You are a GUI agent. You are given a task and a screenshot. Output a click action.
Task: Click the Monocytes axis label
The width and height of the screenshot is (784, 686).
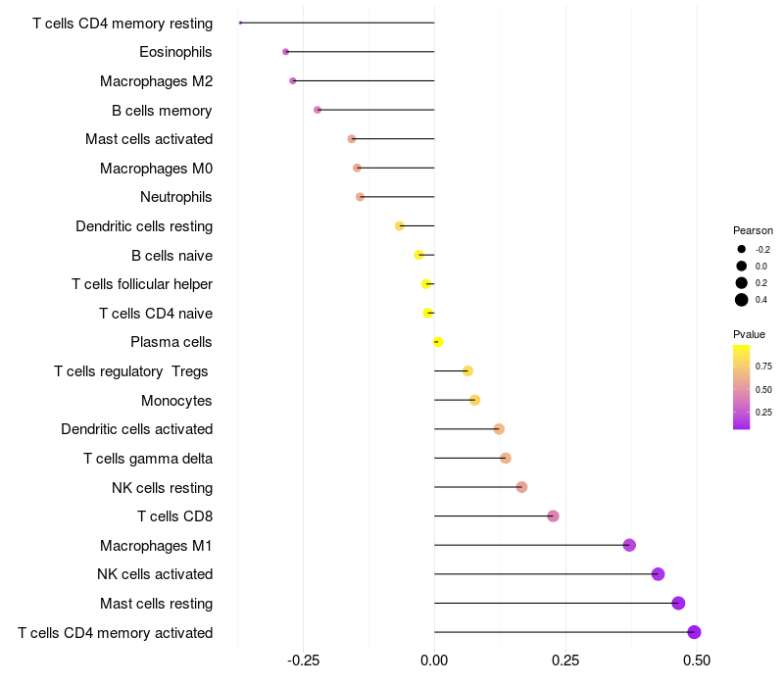176,401
